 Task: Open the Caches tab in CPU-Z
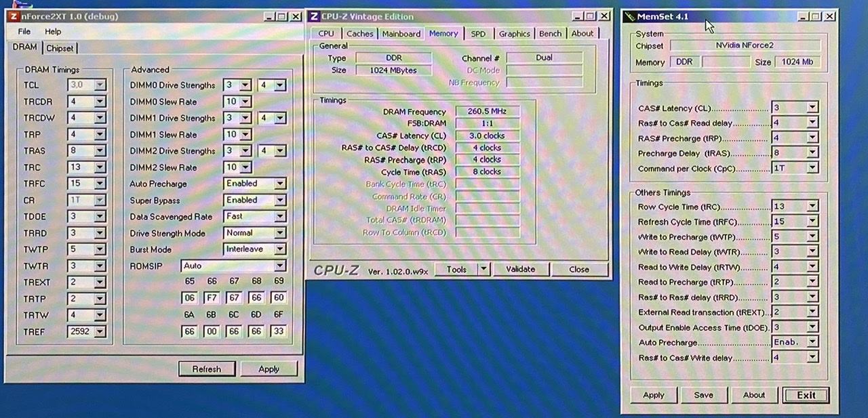coord(359,33)
